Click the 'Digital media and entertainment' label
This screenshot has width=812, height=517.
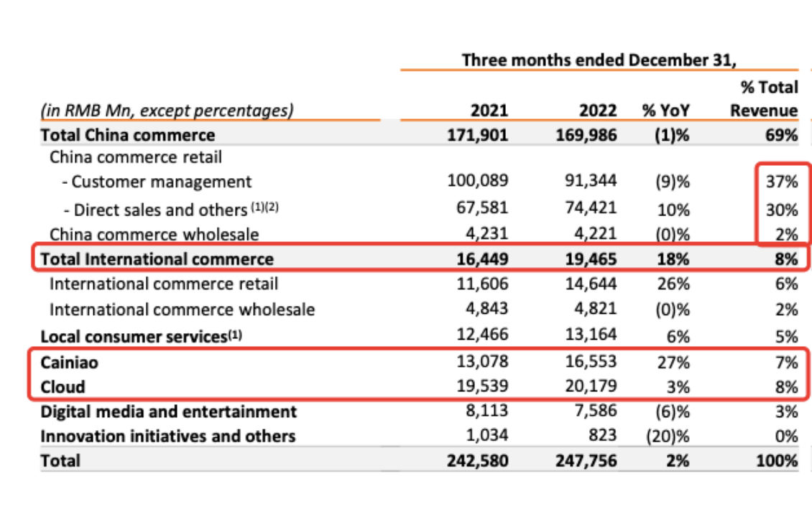tap(168, 411)
